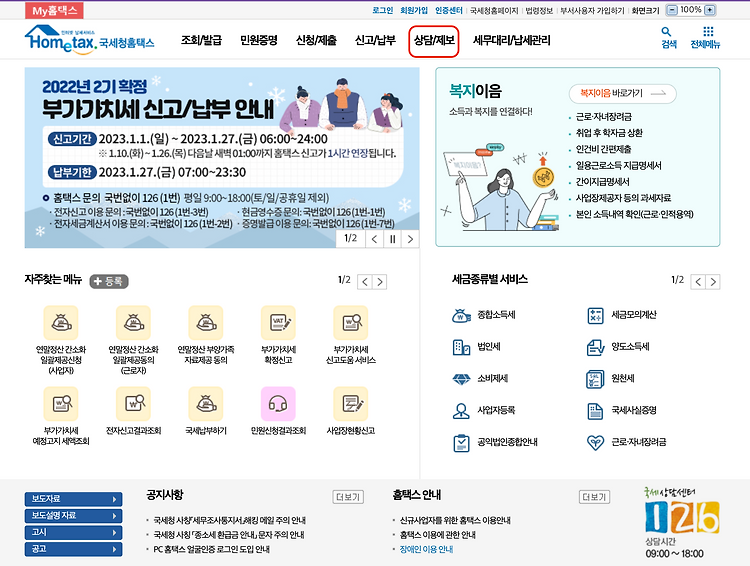The width and height of the screenshot is (750, 566).
Task: Open the 인건비 간편제출 link
Action: point(604,149)
